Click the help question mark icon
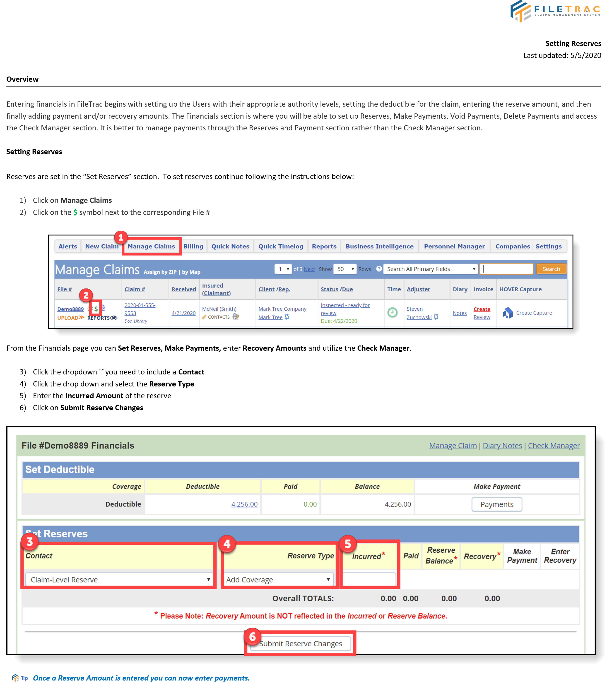607x700 pixels. pos(379,269)
